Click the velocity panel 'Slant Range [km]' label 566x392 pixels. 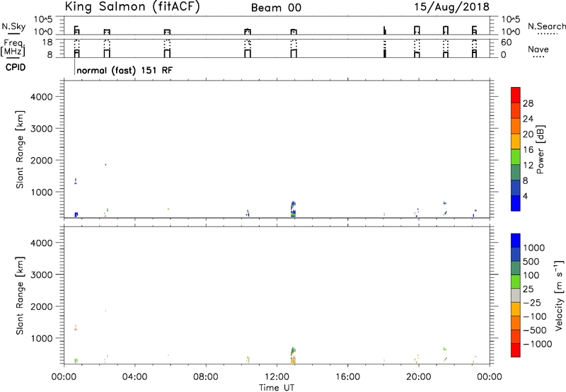coord(20,295)
